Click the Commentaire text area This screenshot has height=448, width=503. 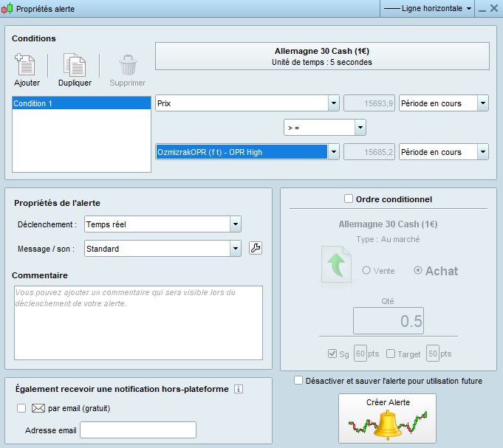[138, 323]
